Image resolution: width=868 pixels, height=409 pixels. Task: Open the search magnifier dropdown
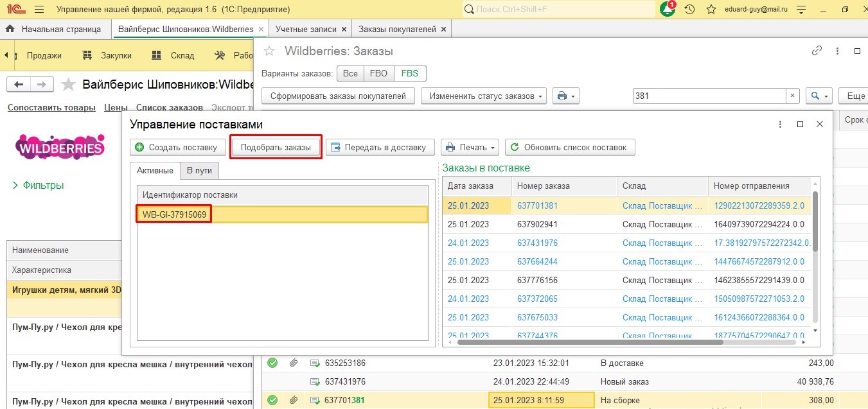click(819, 96)
